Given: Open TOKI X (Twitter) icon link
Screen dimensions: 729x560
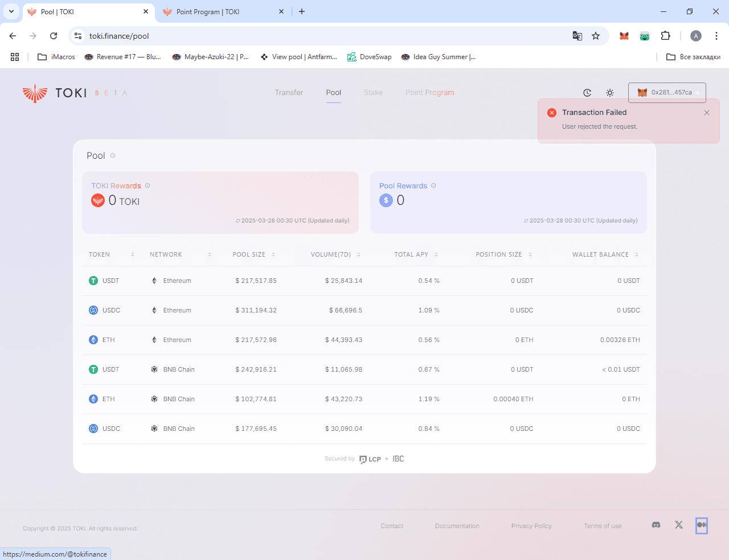Looking at the screenshot, I should (679, 525).
